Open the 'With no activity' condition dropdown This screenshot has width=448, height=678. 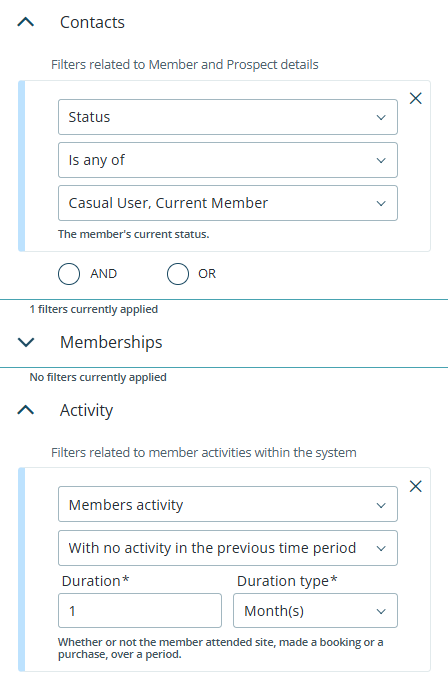(228, 548)
